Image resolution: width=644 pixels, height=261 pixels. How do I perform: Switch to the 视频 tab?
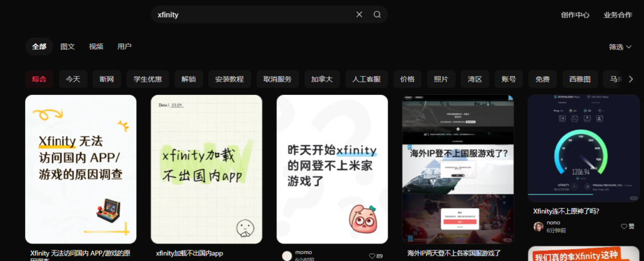pyautogui.click(x=96, y=47)
